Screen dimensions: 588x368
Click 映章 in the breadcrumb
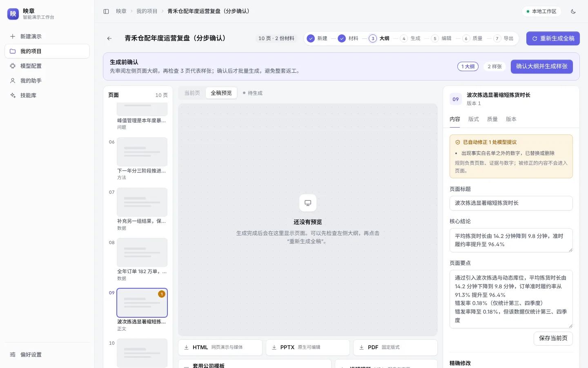click(x=121, y=11)
